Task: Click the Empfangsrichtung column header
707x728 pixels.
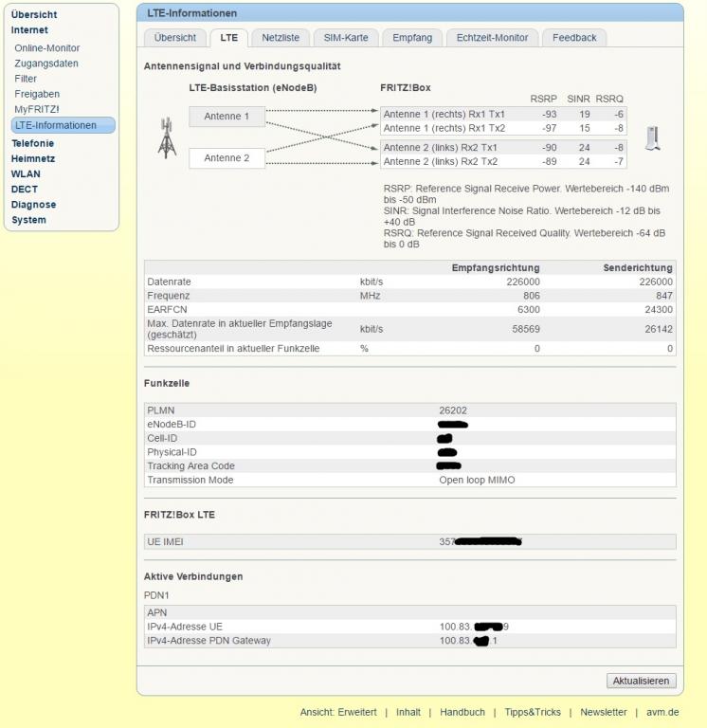Action: point(496,268)
